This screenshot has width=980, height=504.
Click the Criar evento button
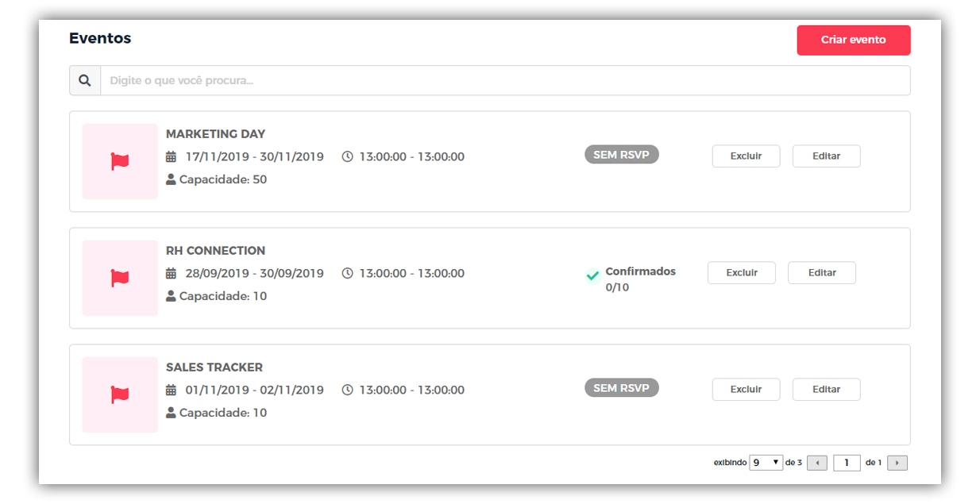coord(854,40)
